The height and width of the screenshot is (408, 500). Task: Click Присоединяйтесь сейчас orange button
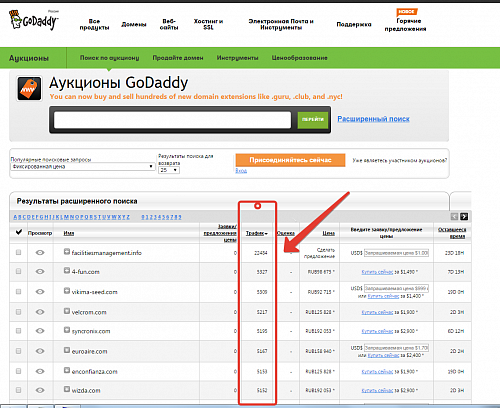point(290,160)
